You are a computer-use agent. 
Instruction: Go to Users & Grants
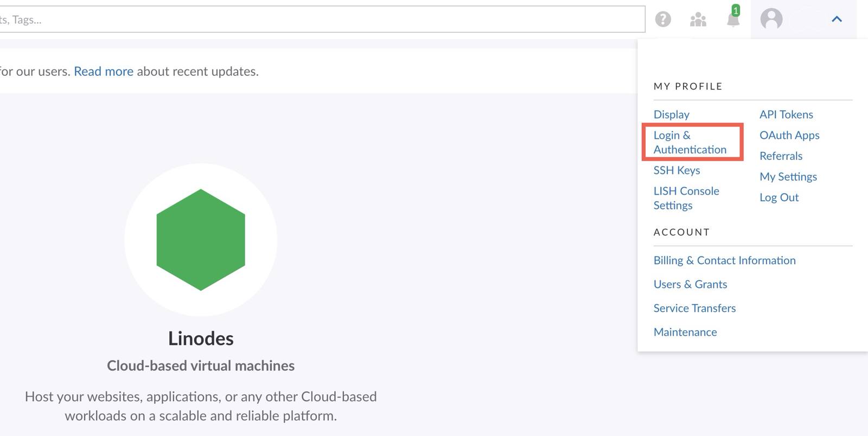690,284
